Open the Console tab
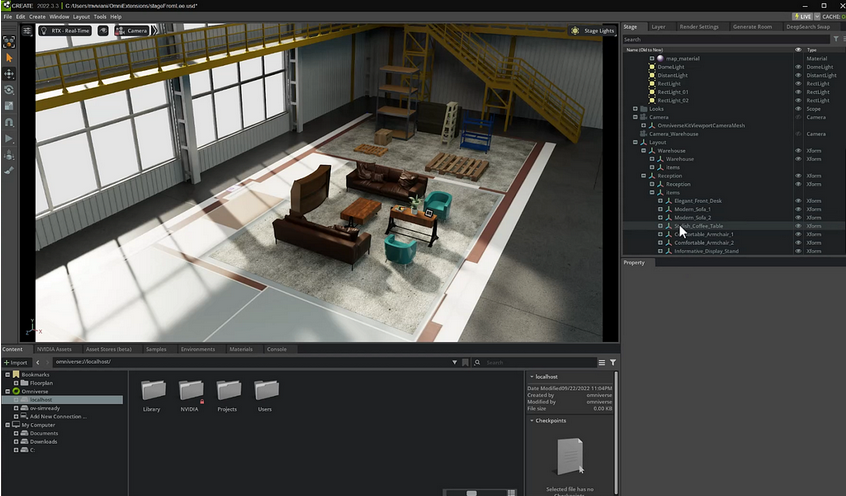The height and width of the screenshot is (496, 846). [x=276, y=349]
